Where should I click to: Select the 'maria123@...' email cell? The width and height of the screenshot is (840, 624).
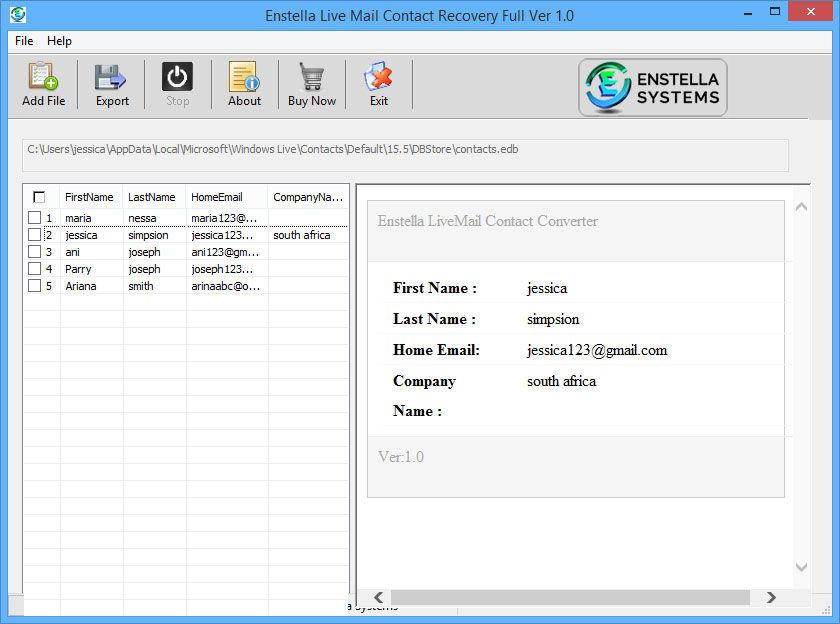(x=224, y=218)
